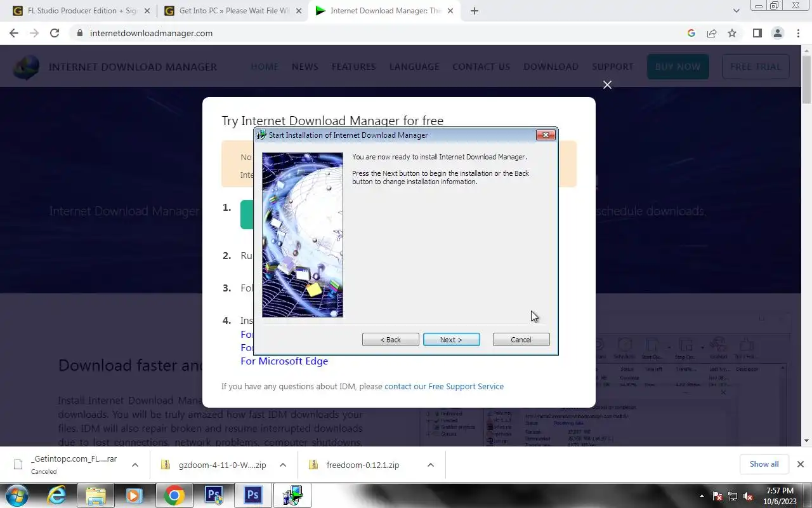Open a new browser tab
The height and width of the screenshot is (508, 812).
[x=475, y=11]
